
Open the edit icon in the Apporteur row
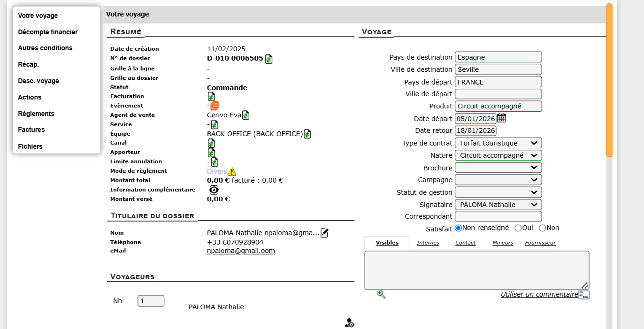coord(211,153)
